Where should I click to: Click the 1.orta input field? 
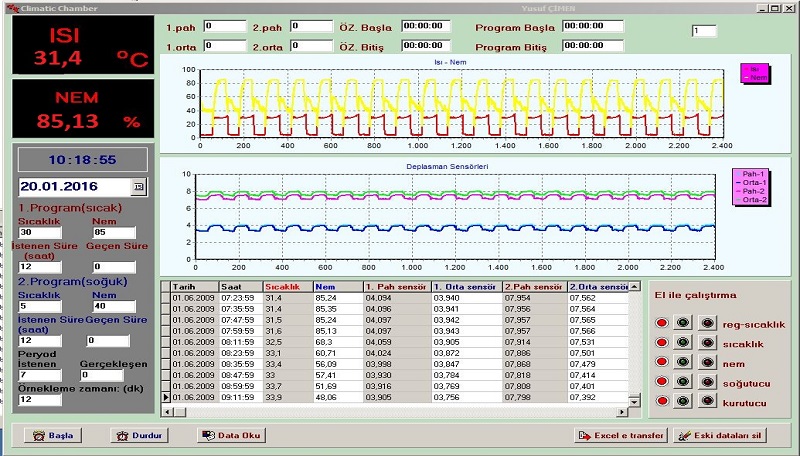(225, 45)
